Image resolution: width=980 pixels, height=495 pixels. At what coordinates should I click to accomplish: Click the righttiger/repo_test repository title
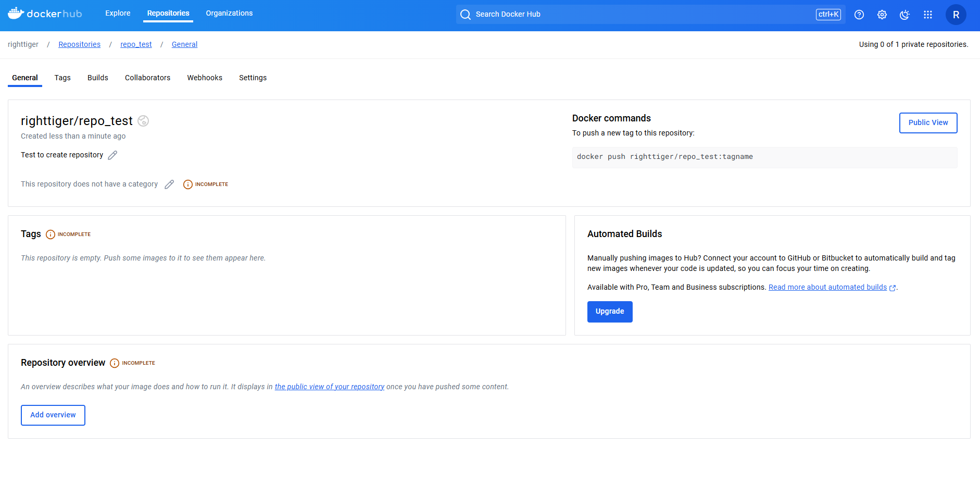77,121
